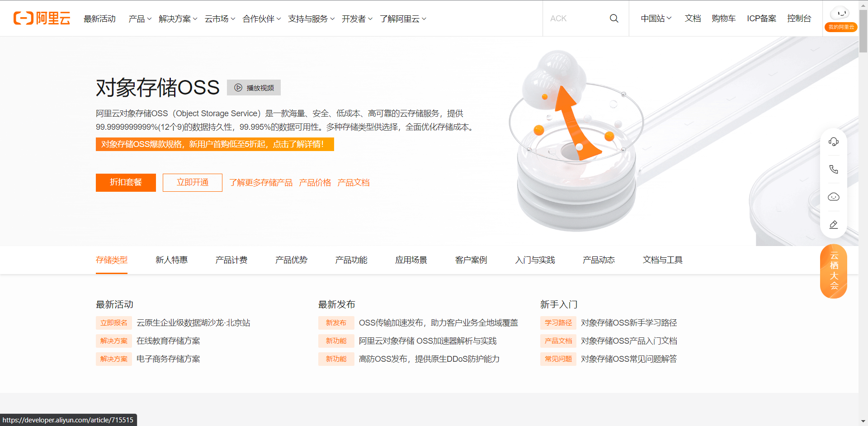Image resolution: width=868 pixels, height=426 pixels.
Task: Expand the 支持与服务 dropdown menu
Action: pos(311,19)
